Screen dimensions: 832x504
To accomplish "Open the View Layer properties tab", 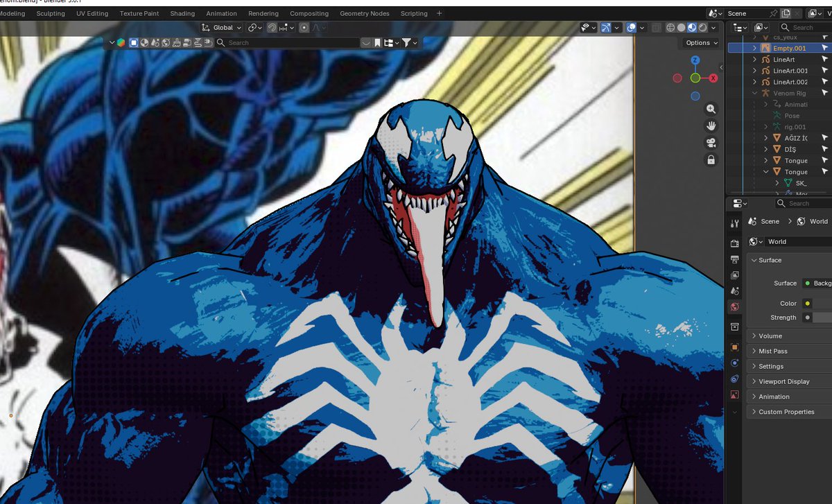I will [x=735, y=275].
